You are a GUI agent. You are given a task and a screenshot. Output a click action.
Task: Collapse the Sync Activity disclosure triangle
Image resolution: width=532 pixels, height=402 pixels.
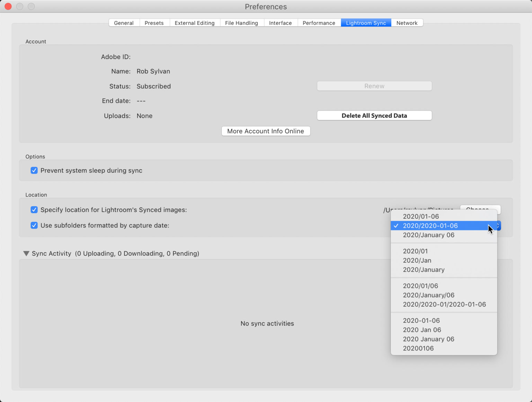pos(26,254)
